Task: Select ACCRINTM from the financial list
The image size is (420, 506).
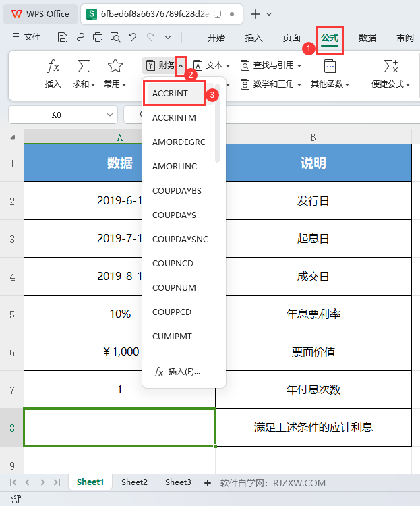Action: (174, 118)
